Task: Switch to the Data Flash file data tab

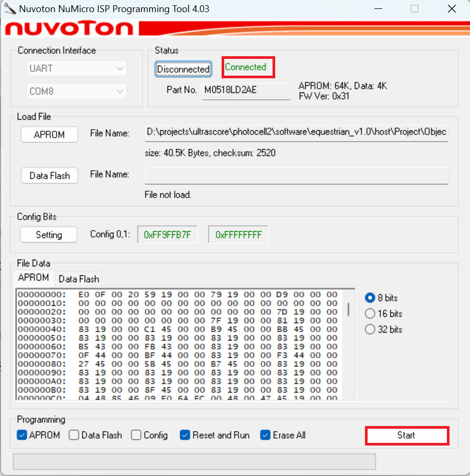Action: [78, 279]
